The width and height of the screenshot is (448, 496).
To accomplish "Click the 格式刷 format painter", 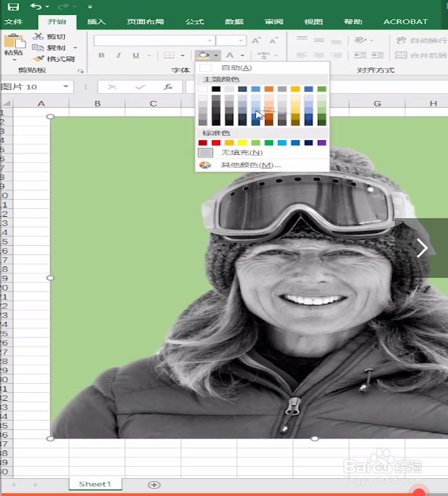I will [54, 59].
